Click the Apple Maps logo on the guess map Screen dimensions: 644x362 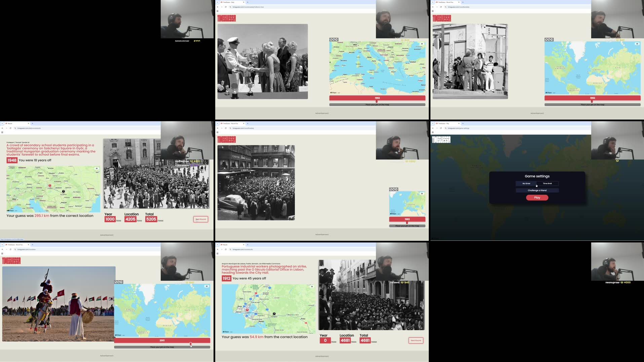[x=333, y=92]
